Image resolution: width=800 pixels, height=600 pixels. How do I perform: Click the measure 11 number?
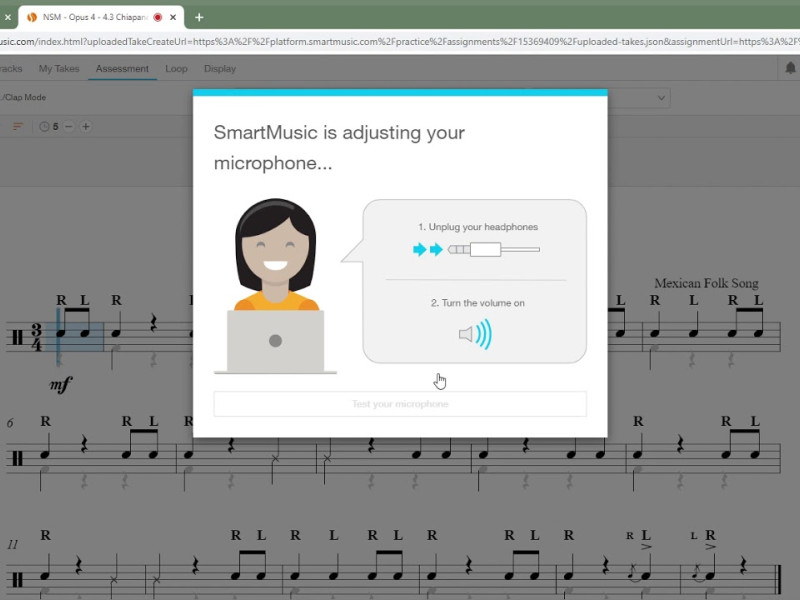pos(12,544)
